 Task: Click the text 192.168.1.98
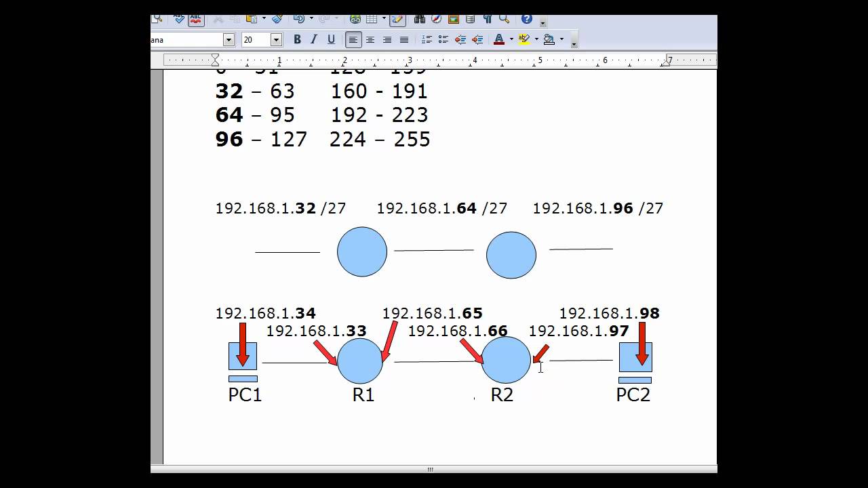609,313
